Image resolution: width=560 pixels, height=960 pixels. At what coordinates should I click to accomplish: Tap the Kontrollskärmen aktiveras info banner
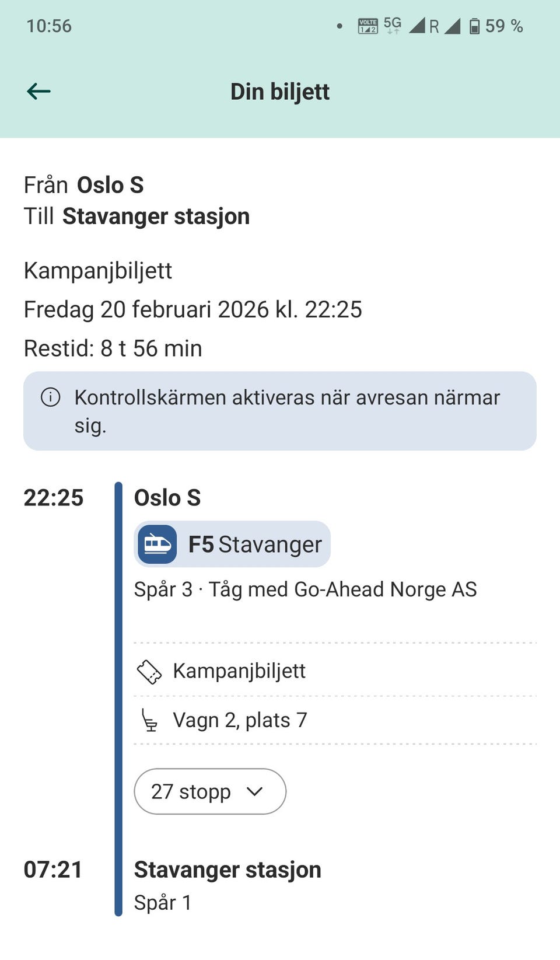coord(280,411)
